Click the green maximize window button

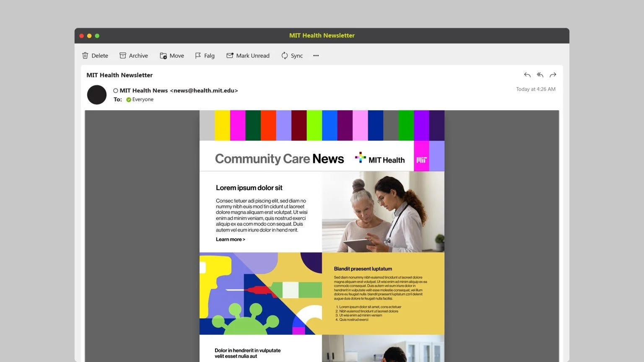click(97, 36)
